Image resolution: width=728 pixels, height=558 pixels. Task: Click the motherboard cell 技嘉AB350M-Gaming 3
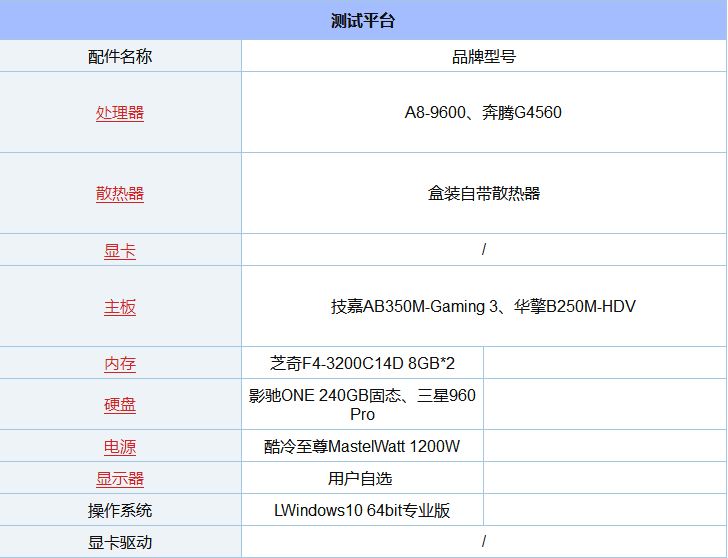484,306
